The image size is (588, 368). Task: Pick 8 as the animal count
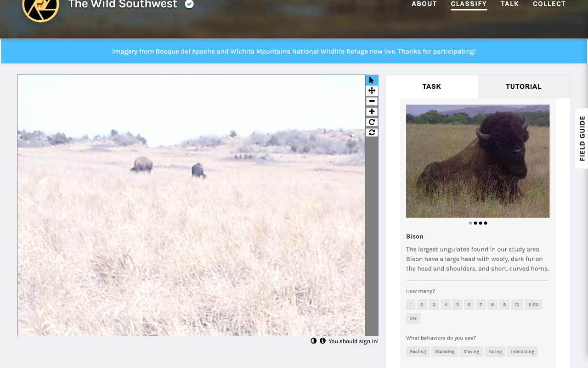click(492, 305)
